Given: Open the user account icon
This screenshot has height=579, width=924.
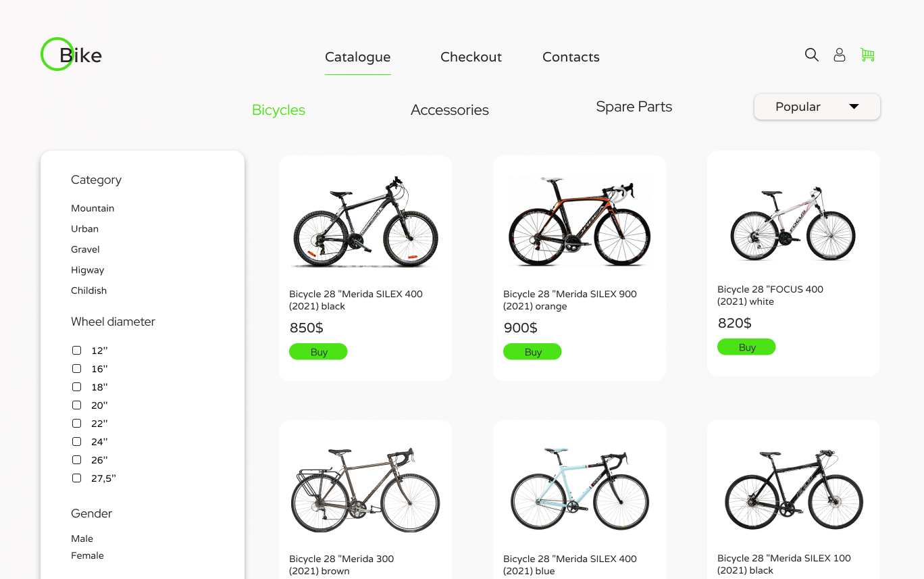Looking at the screenshot, I should (840, 55).
